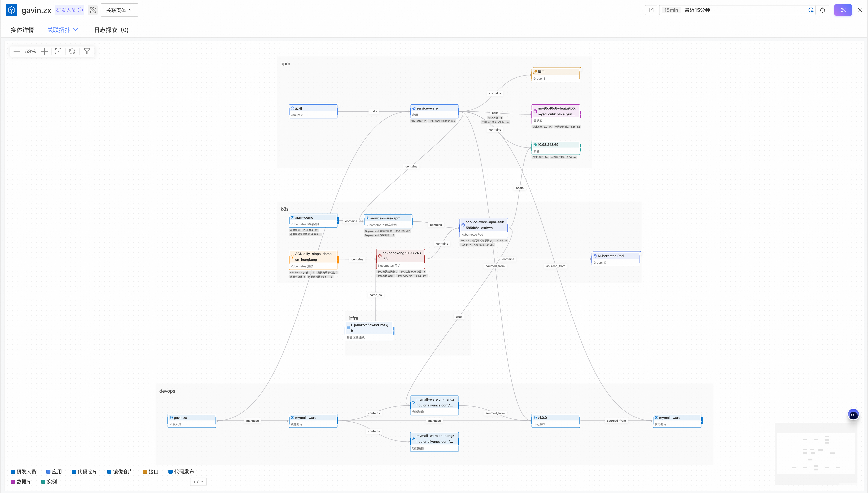Switch to 日志探索 (0) tab
Screen dimensions: 868x493
coord(111,30)
